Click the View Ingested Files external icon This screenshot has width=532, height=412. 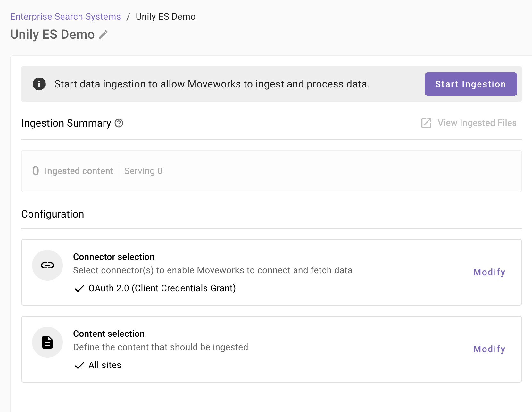pos(426,123)
